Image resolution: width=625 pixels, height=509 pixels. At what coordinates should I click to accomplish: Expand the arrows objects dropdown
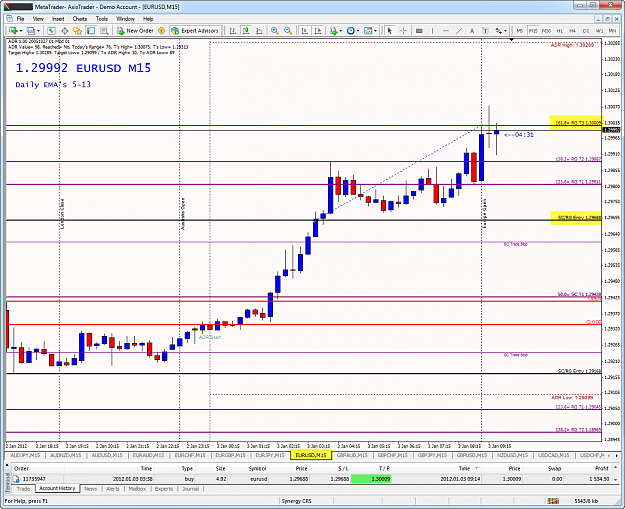[505, 31]
